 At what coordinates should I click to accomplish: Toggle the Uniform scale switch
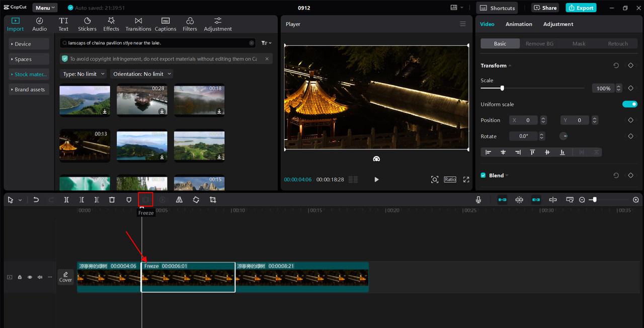coord(630,104)
